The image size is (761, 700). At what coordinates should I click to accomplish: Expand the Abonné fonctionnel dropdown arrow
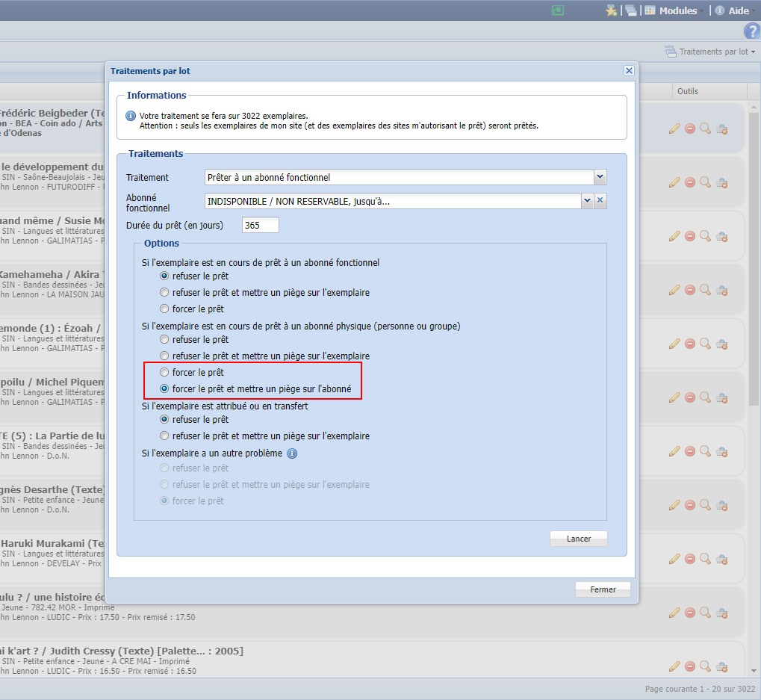(x=587, y=201)
